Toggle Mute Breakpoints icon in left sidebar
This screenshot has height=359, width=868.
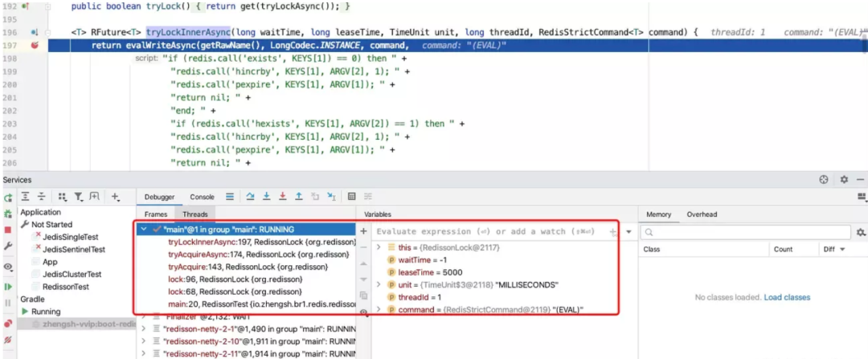click(x=8, y=339)
